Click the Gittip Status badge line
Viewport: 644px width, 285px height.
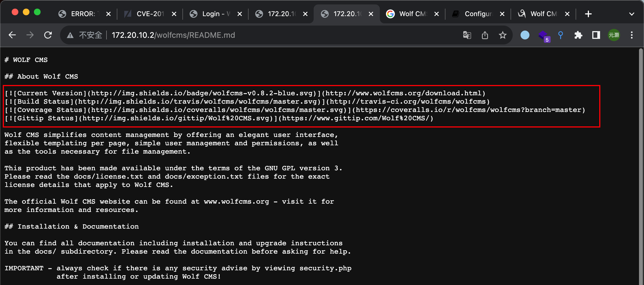pyautogui.click(x=219, y=118)
